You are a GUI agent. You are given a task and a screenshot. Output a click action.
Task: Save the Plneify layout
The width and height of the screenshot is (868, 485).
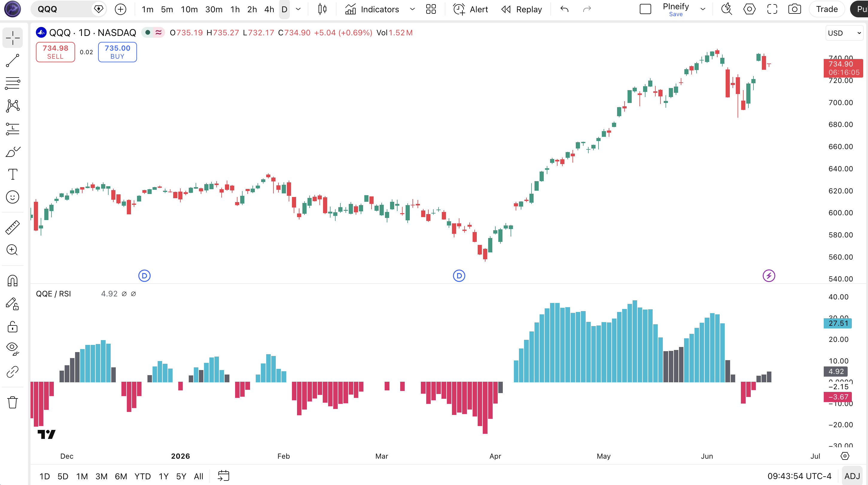click(x=676, y=14)
